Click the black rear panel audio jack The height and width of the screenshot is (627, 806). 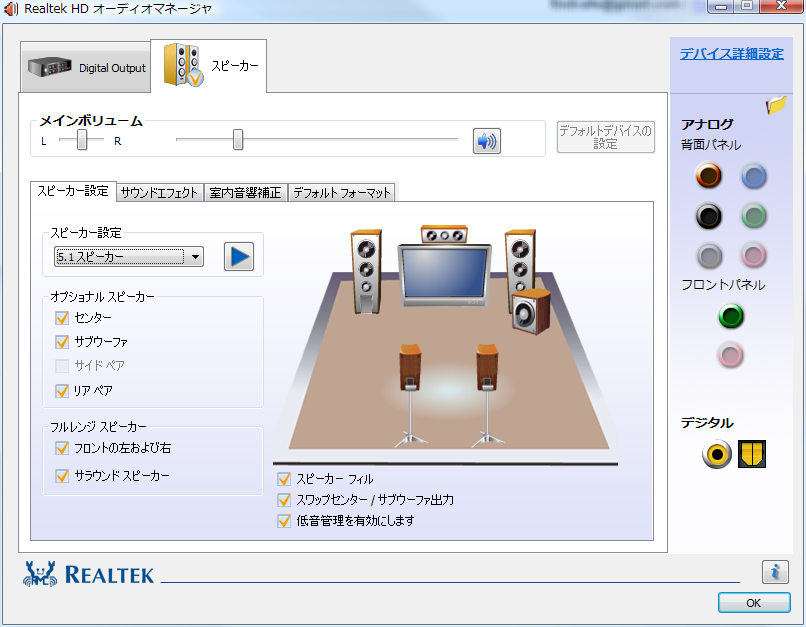coord(708,216)
